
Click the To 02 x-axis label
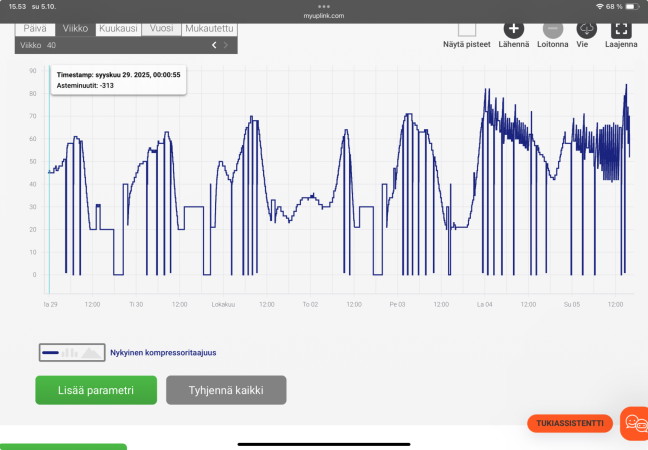pyautogui.click(x=310, y=305)
